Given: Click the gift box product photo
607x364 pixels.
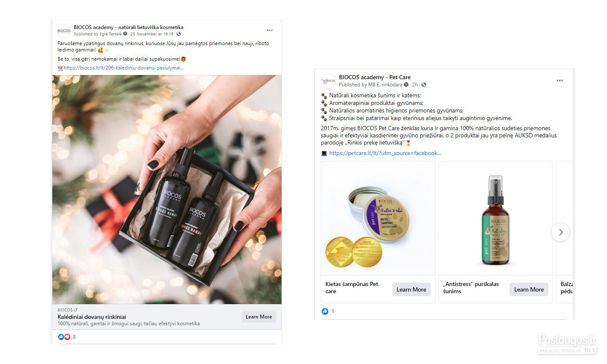Looking at the screenshot, I should pyautogui.click(x=167, y=190).
